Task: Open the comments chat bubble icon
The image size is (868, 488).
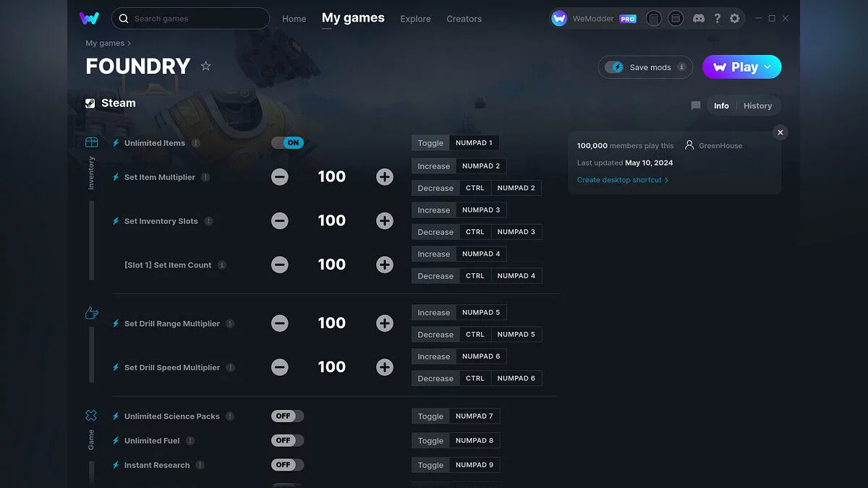Action: pyautogui.click(x=696, y=106)
